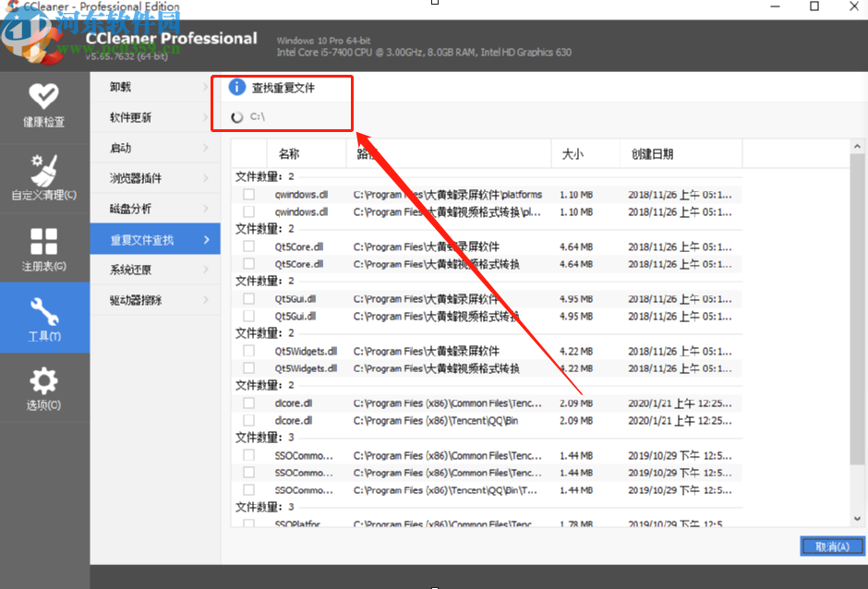Select the 4.64 MB size of first Qt5Core.dll

click(576, 246)
